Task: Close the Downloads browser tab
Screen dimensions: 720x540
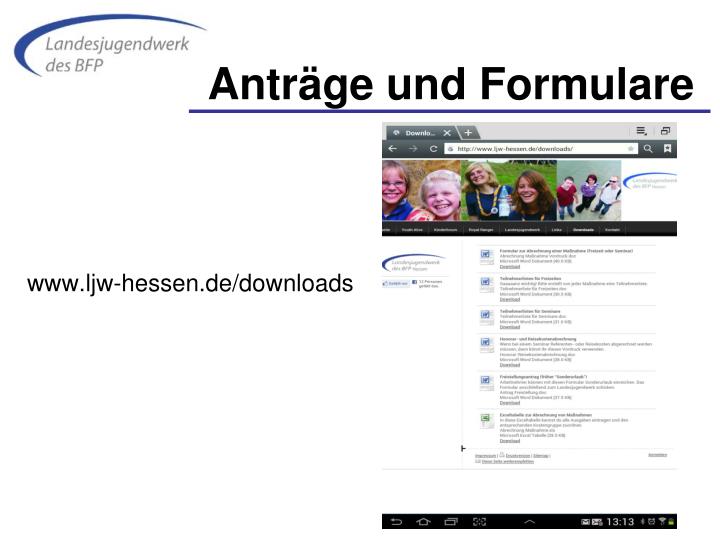Action: (447, 133)
